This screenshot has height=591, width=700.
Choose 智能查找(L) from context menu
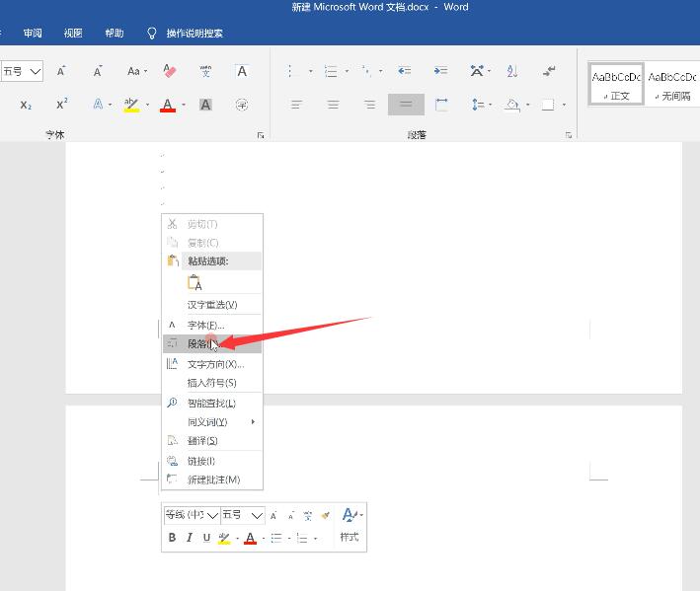pos(212,404)
